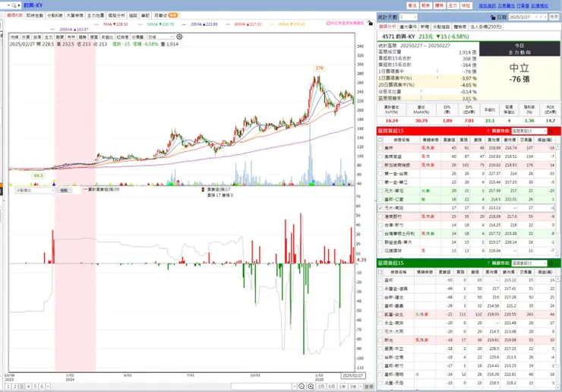Open the 個股資訊 link

(x=488, y=6)
